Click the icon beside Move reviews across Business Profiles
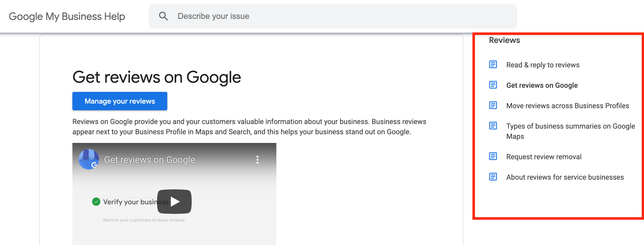 [493, 105]
